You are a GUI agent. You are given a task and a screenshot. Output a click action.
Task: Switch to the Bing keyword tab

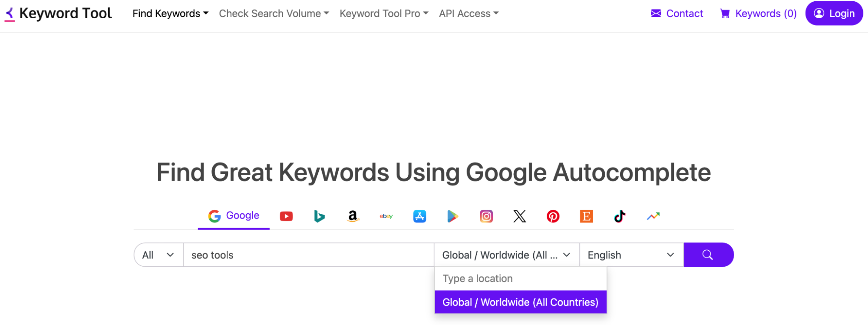(x=320, y=216)
